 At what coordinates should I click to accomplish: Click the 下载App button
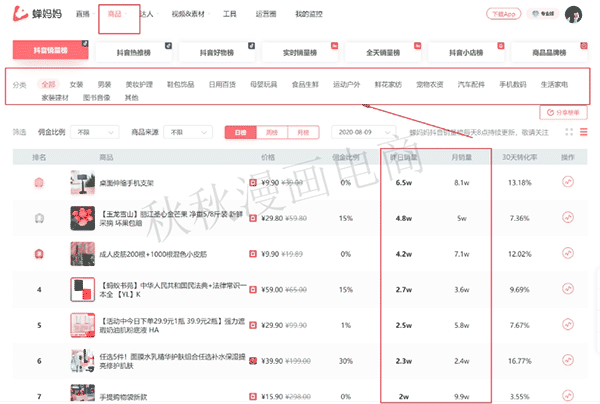pyautogui.click(x=502, y=14)
